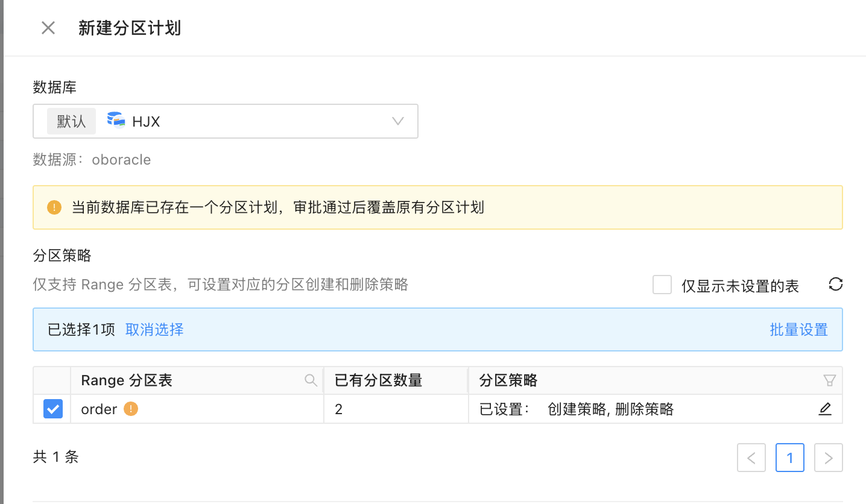866x504 pixels.
Task: Click the order table name cell
Action: click(99, 409)
